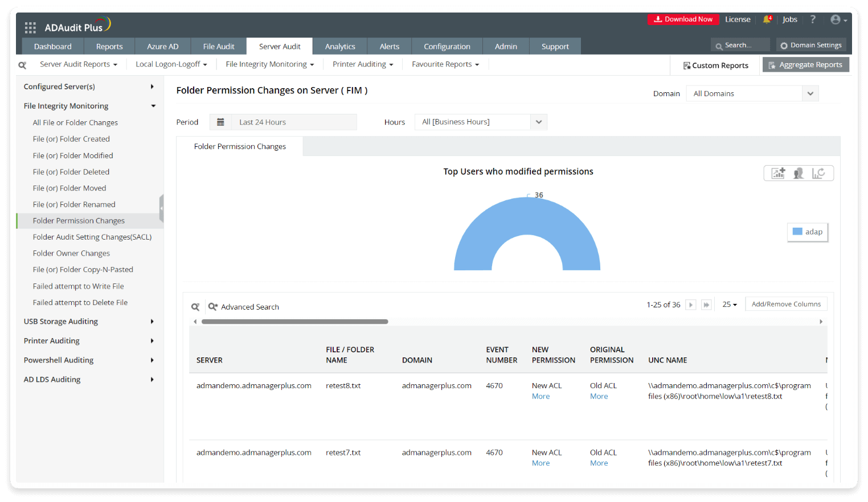The height and width of the screenshot is (502, 868).
Task: Click the table scroll-right arrow
Action: pos(821,322)
